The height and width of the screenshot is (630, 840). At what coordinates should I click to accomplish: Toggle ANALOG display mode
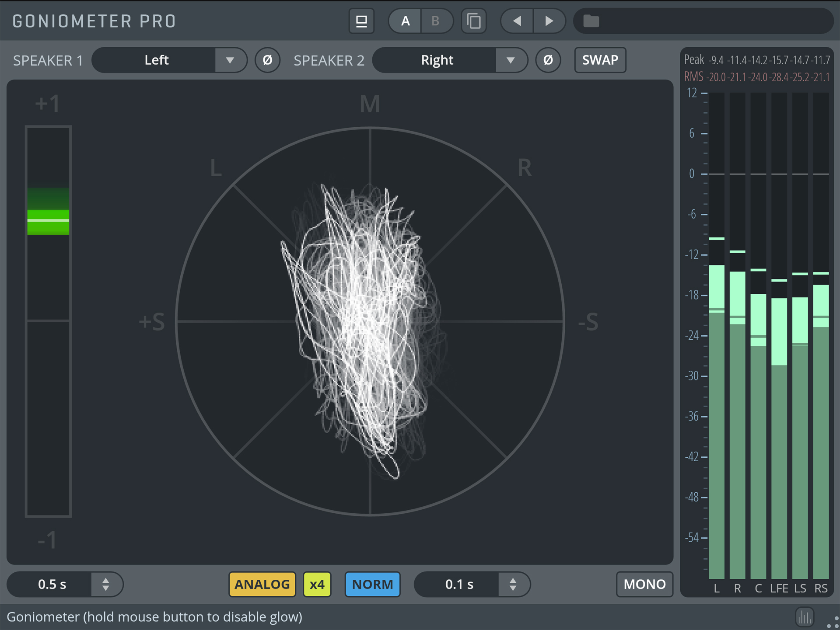pos(262,584)
